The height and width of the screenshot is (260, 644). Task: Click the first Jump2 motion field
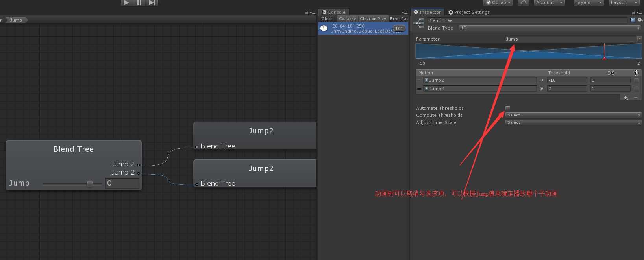pyautogui.click(x=480, y=80)
